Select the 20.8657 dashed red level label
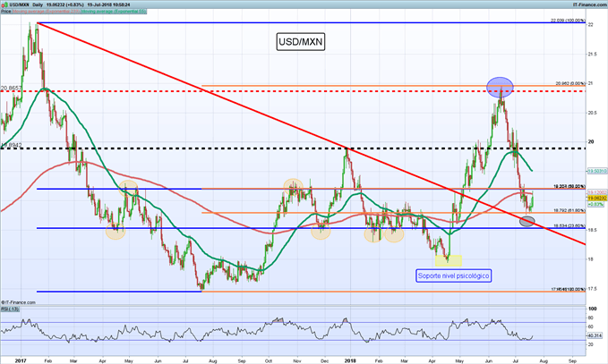The image size is (608, 364). click(x=11, y=89)
